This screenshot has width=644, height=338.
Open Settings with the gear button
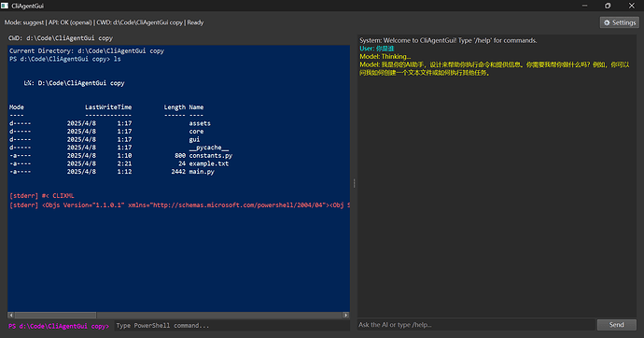coord(620,22)
